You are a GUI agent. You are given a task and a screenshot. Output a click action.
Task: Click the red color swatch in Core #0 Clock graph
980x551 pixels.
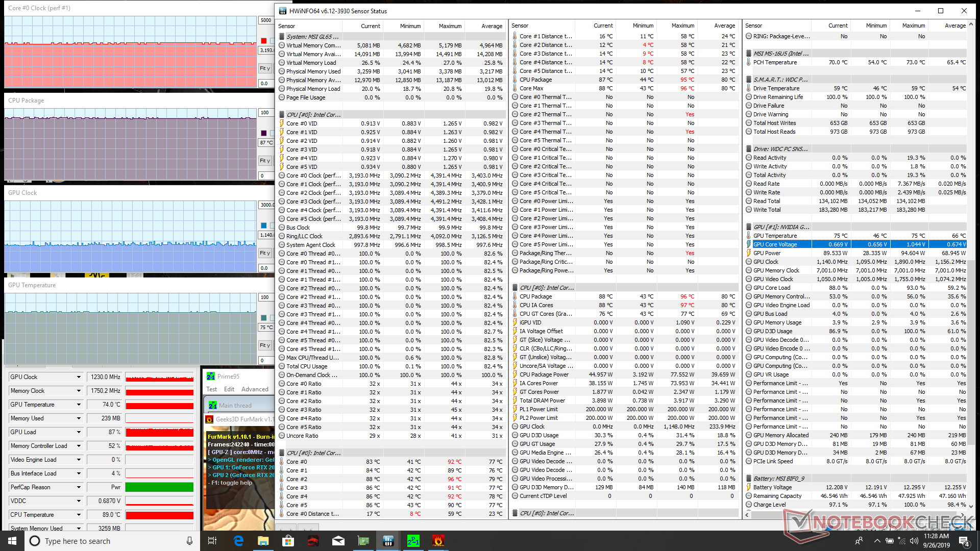point(263,41)
